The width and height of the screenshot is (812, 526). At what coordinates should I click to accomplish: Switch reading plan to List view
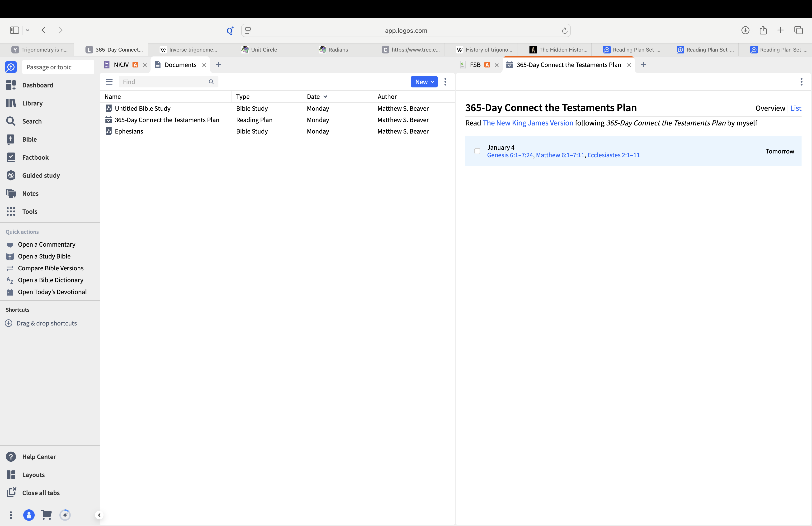click(x=796, y=108)
